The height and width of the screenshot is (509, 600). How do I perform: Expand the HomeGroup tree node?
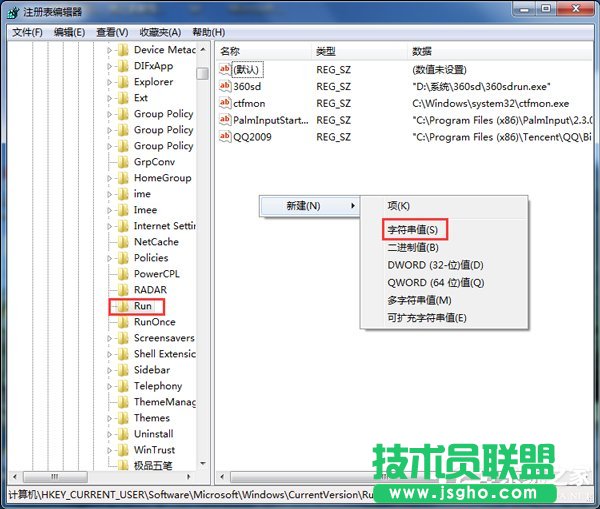[x=109, y=178]
